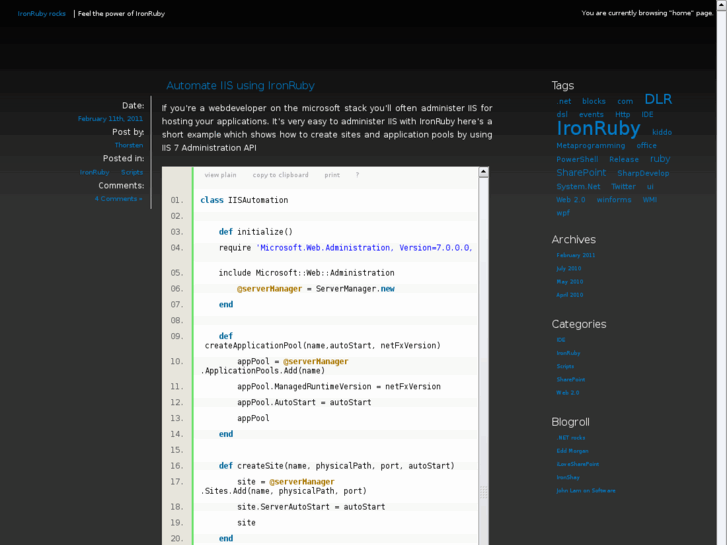This screenshot has height=545, width=727.
Task: Open the 'Automate IIS using IronRuby' post title
Action: point(240,86)
